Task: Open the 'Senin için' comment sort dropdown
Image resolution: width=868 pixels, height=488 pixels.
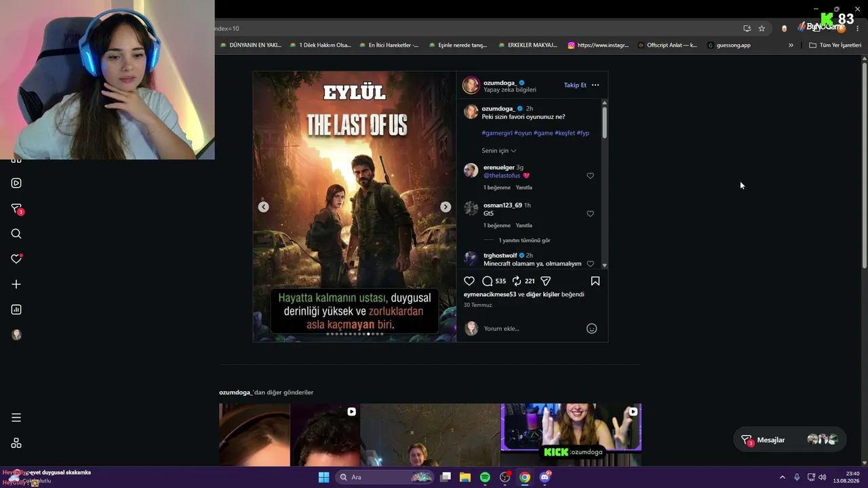Action: (499, 150)
